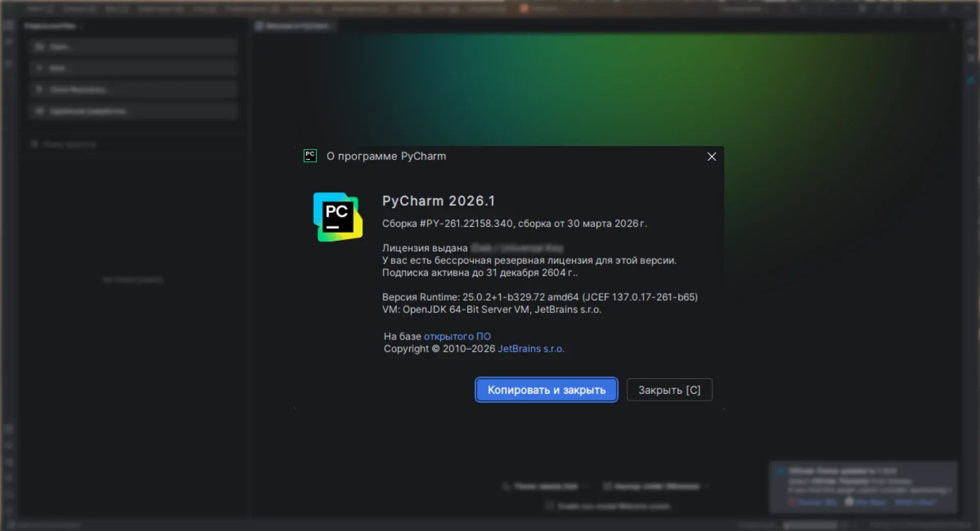Open the Theme dropdown on the welcome screen
Viewport: 980px width, 531px height.
coord(545,487)
